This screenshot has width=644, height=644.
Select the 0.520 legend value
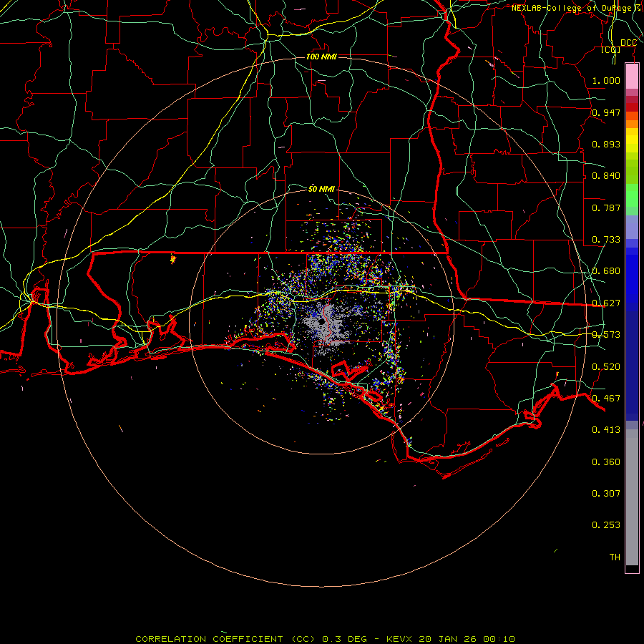(x=606, y=367)
